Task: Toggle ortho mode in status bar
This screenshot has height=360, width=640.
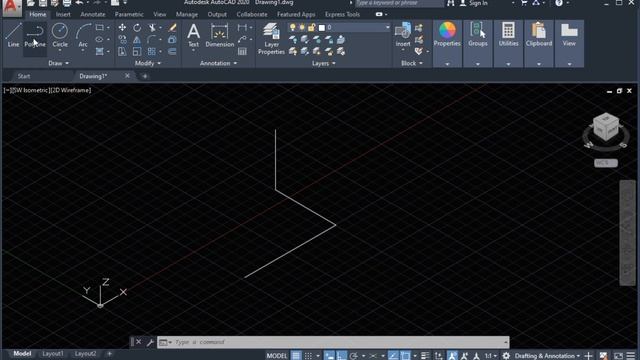Action: (x=341, y=356)
